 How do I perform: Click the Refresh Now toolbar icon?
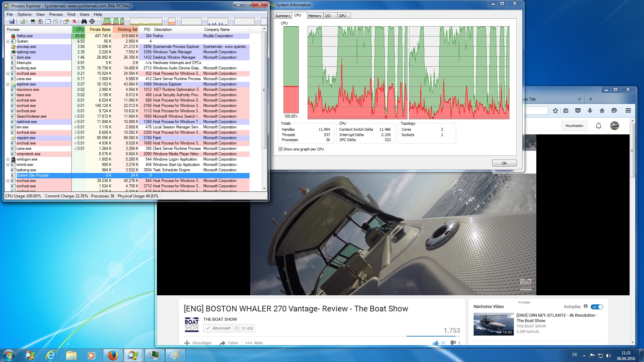click(x=22, y=21)
